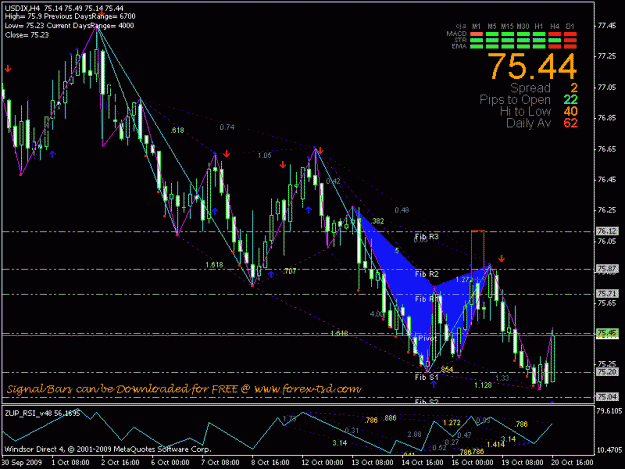
Task: Click the Close= 75.23 info line
Action: (x=27, y=35)
